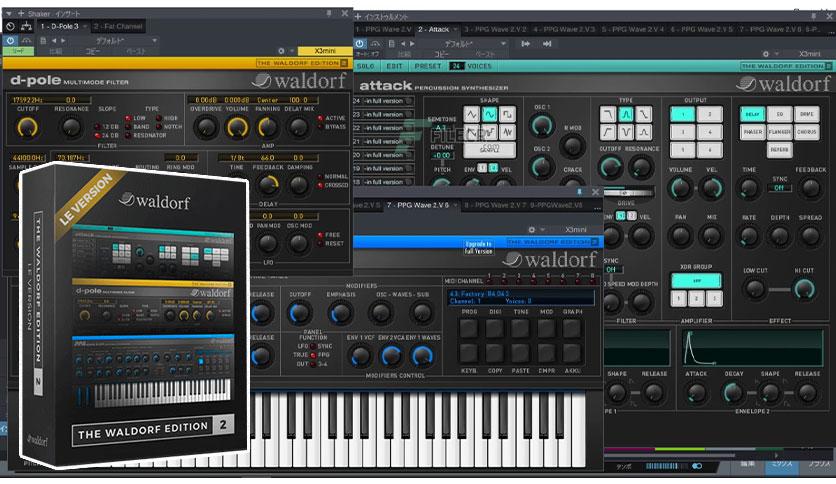Adjust the Attack HI CUT knob
836x484 pixels.
[x=804, y=289]
